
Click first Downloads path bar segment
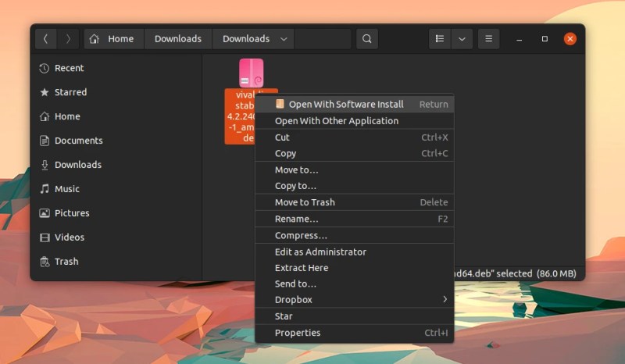click(177, 39)
